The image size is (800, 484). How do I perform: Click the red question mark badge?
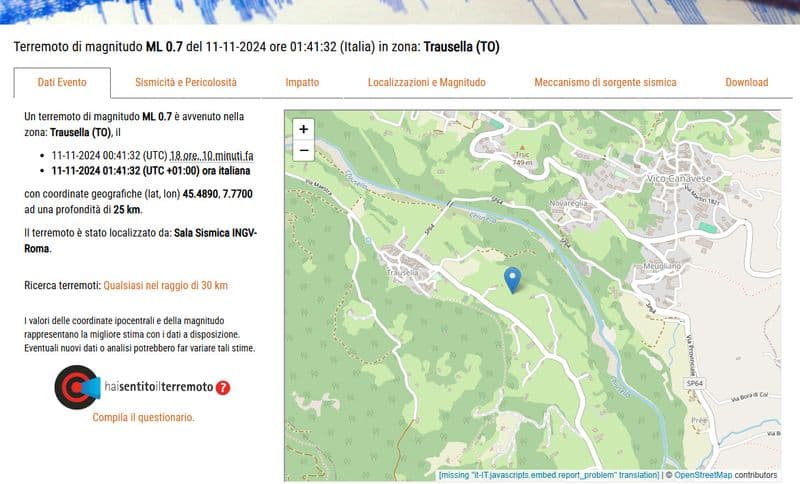tap(223, 388)
